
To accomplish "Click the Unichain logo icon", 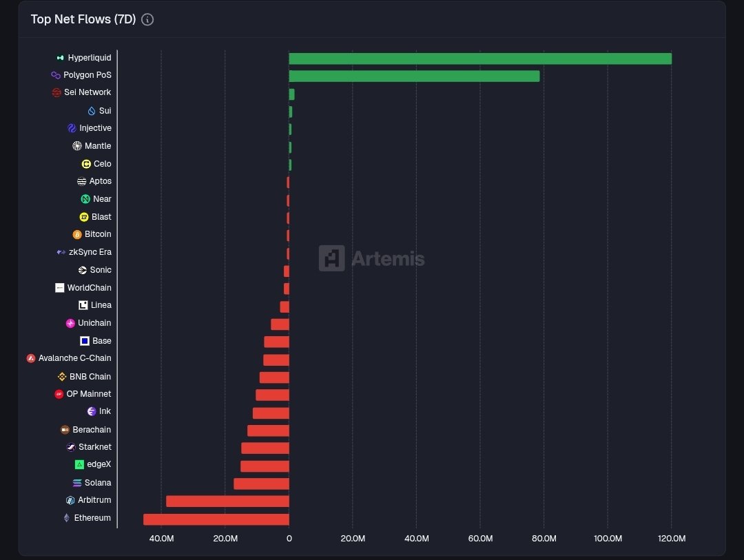I will [70, 323].
